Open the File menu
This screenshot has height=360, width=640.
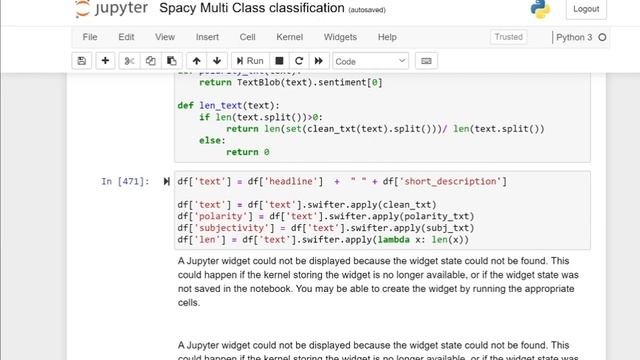(x=90, y=37)
